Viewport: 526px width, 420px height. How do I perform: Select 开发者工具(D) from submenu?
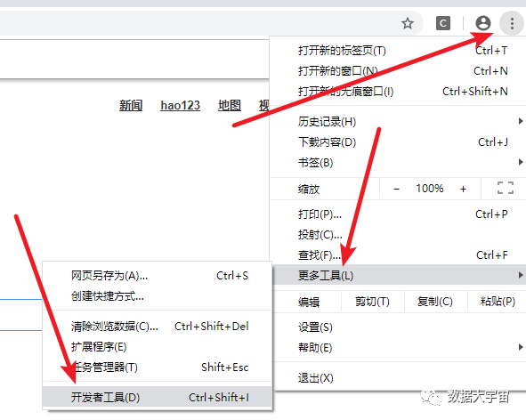pyautogui.click(x=158, y=397)
